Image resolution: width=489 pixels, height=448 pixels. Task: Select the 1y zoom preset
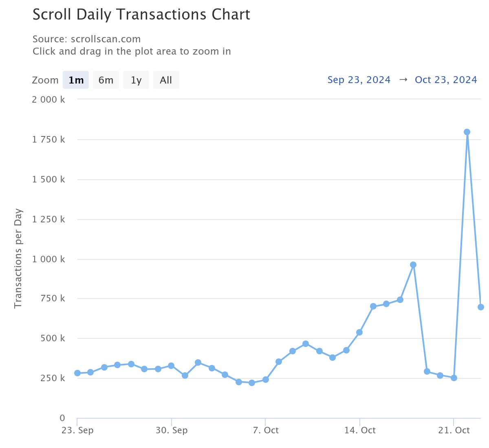136,80
